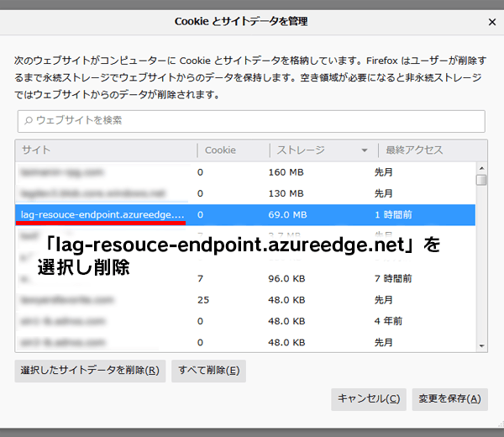Select the row with 96.0 KB storage
This screenshot has height=437, width=504.
245,278
